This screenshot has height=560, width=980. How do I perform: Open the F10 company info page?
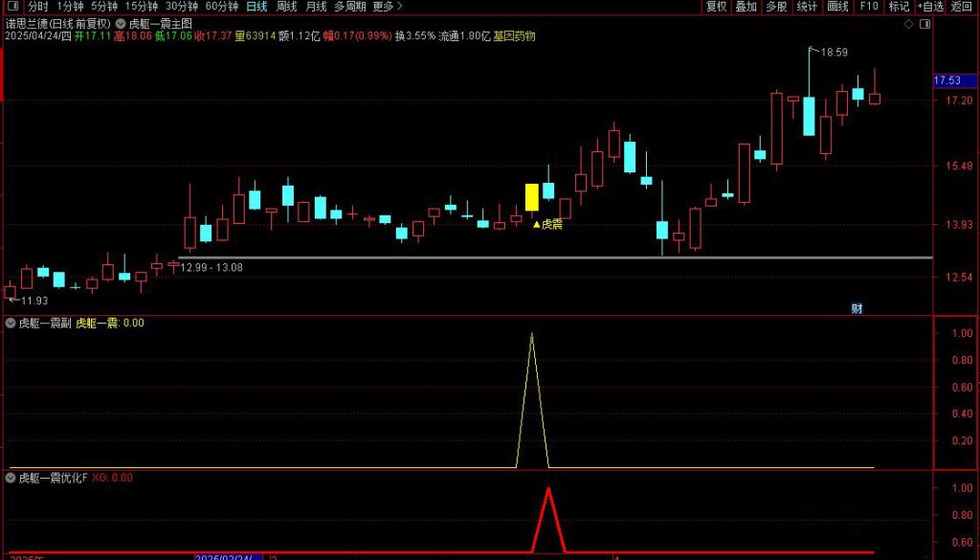868,6
